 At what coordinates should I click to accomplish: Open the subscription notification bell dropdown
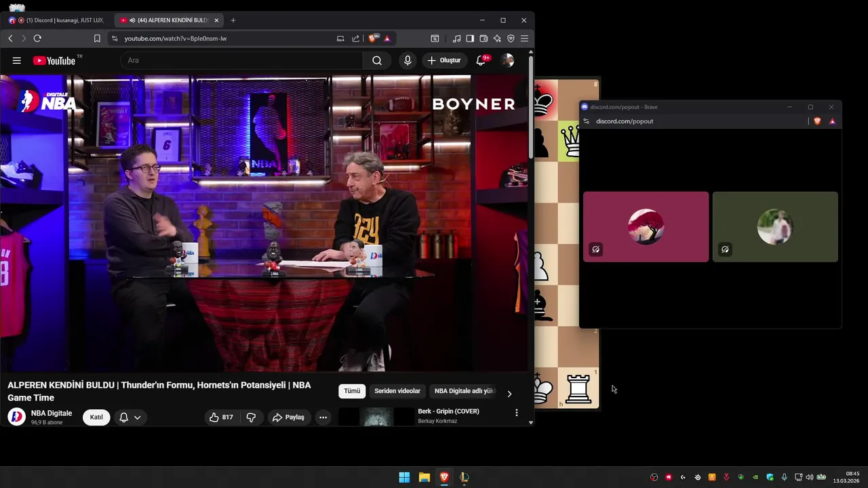point(130,418)
